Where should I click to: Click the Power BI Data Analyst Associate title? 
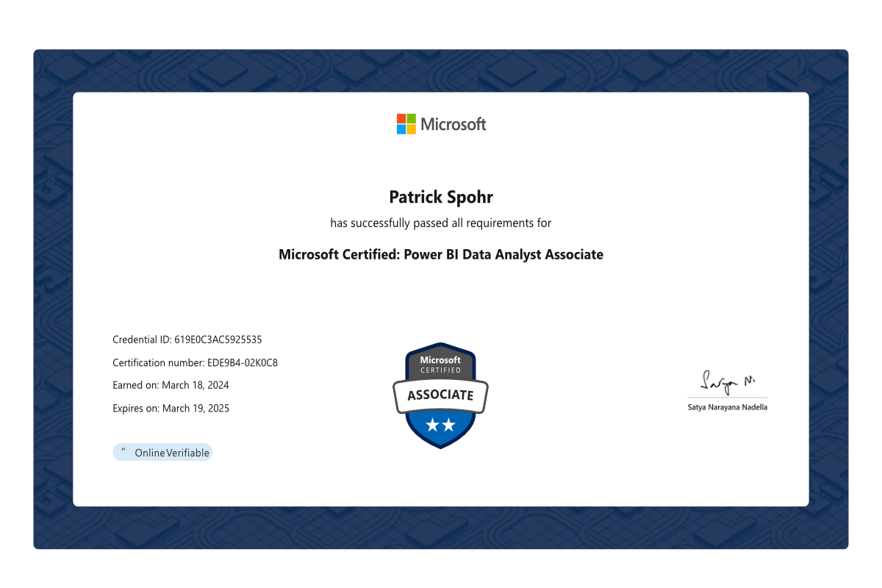click(x=440, y=255)
